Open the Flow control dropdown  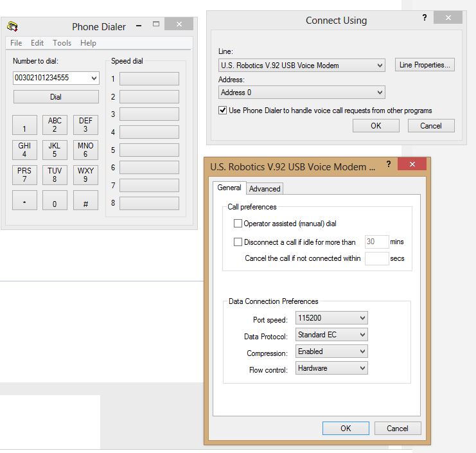click(331, 368)
